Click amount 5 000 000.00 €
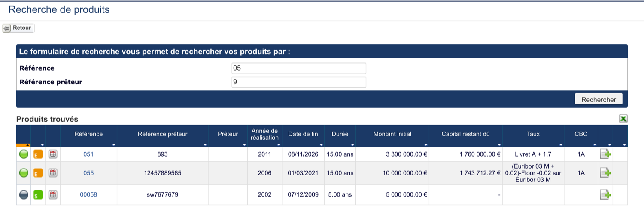 click(406, 194)
